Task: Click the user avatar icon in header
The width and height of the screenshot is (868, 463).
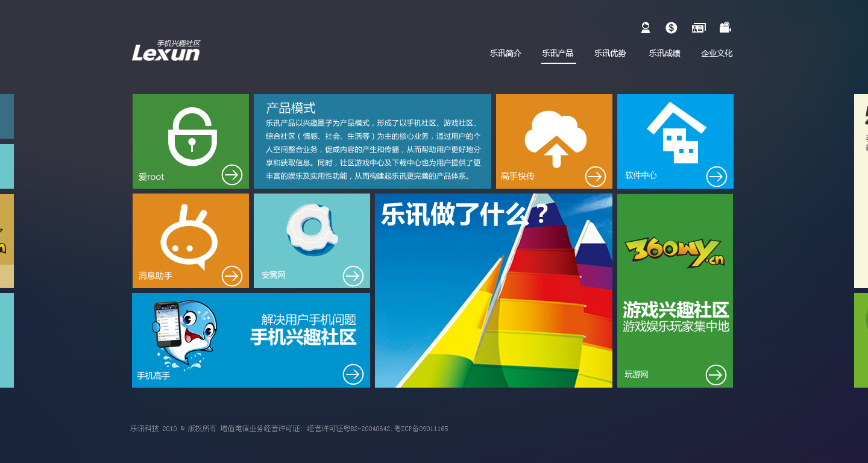Action: point(646,28)
